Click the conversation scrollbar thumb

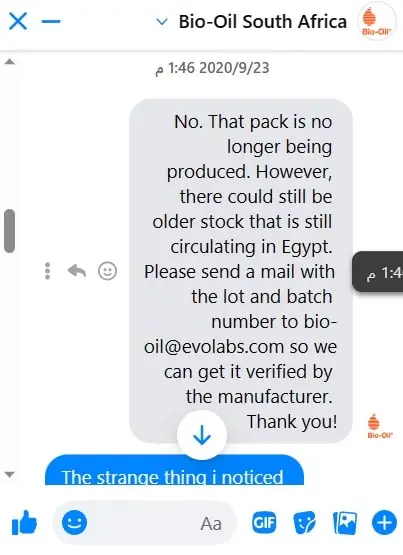click(x=10, y=231)
